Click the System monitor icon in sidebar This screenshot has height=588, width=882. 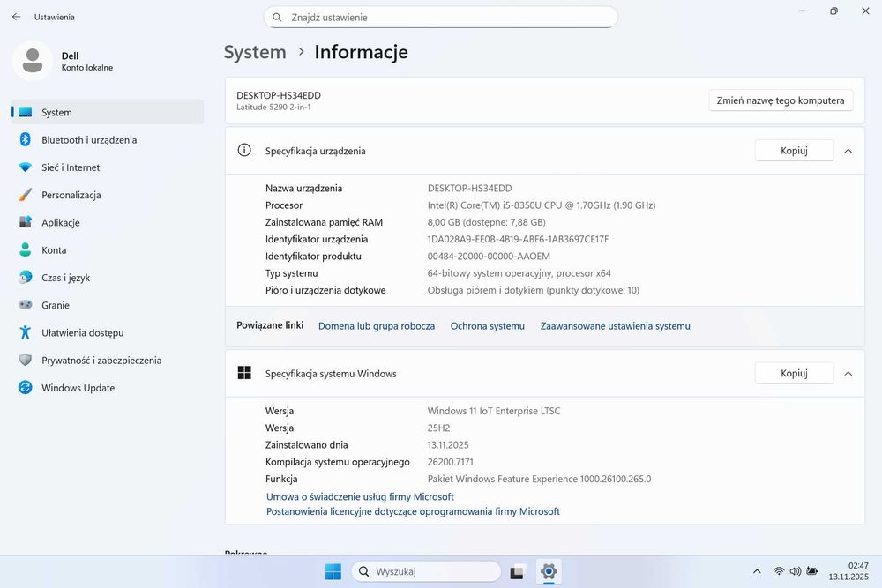click(26, 112)
